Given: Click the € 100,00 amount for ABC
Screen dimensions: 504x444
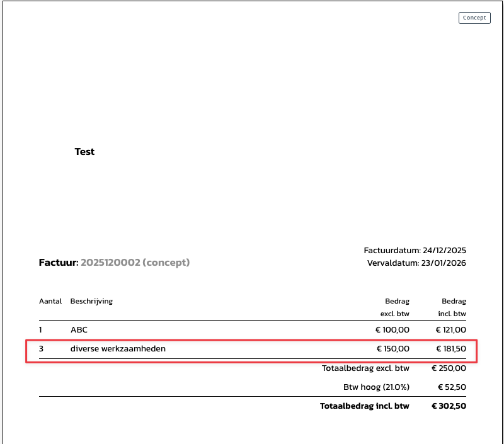Looking at the screenshot, I should coord(393,329).
